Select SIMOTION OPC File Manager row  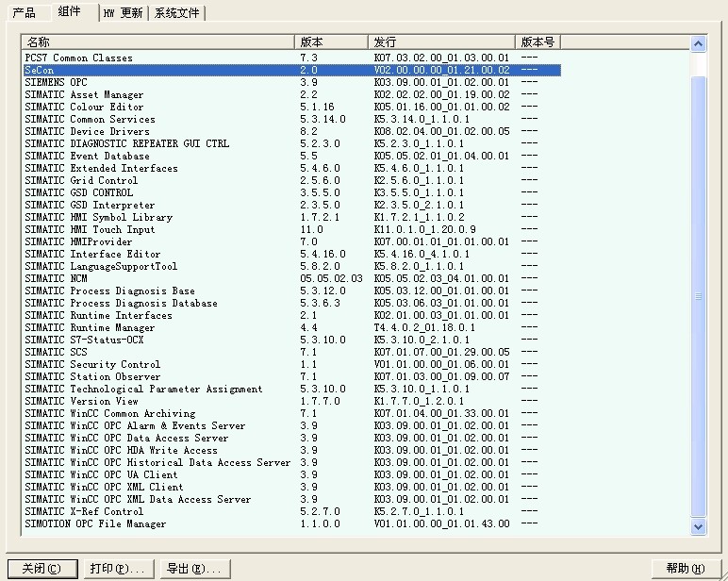[x=292, y=523]
